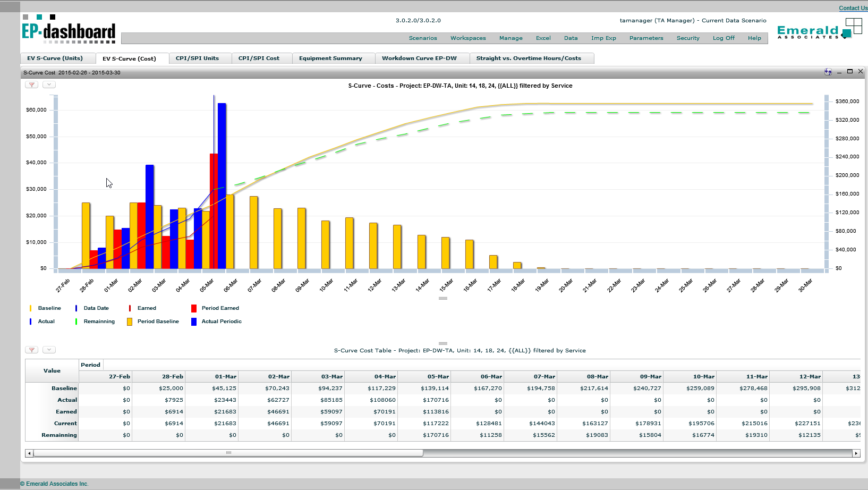Click Log Off in the menu bar
The width and height of the screenshot is (868, 490).
pyautogui.click(x=724, y=38)
